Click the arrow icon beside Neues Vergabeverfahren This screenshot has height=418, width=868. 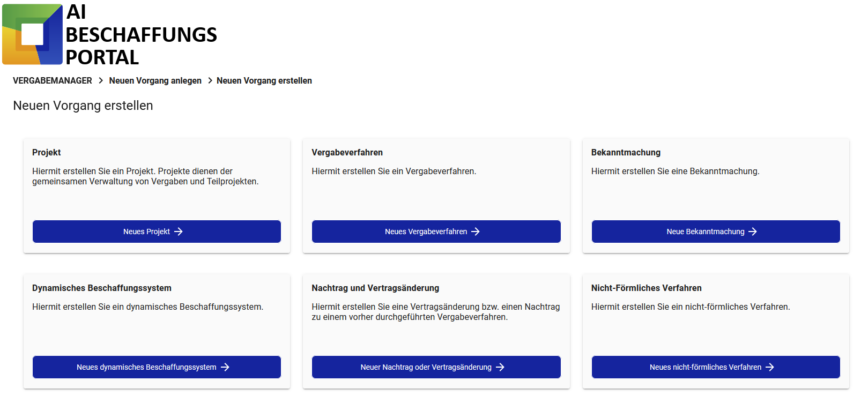point(476,232)
